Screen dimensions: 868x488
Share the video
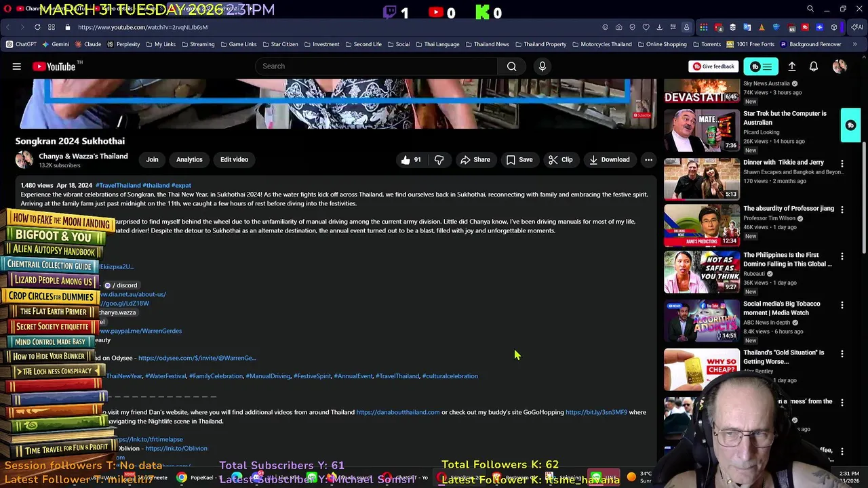point(475,160)
